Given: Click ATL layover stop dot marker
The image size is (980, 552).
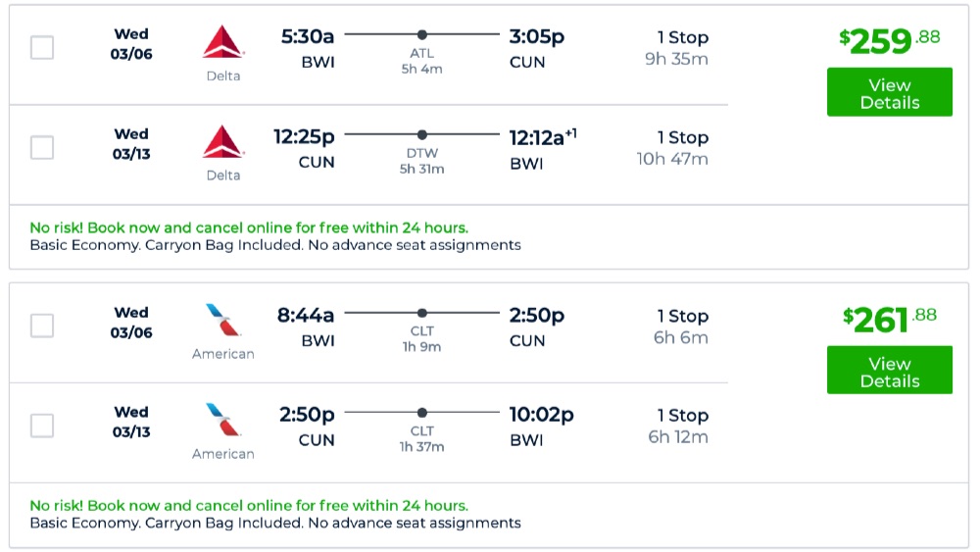Looking at the screenshot, I should pyautogui.click(x=422, y=34).
